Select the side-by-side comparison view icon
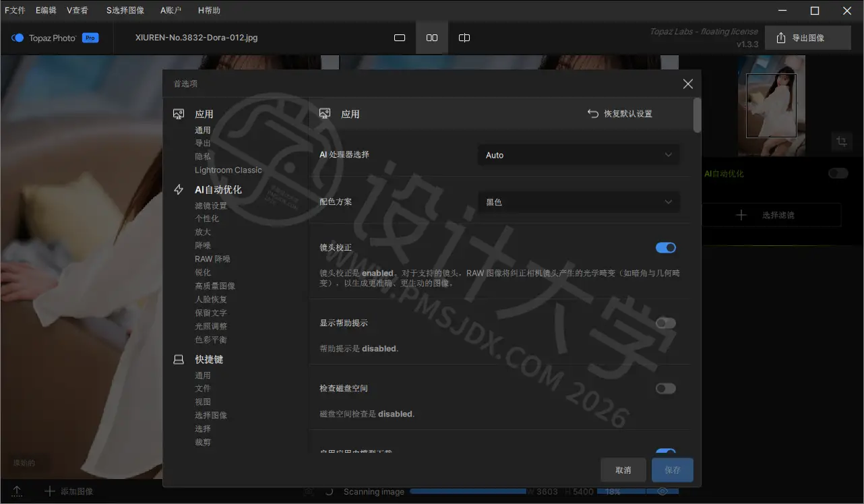Image resolution: width=864 pixels, height=504 pixels. (x=432, y=38)
